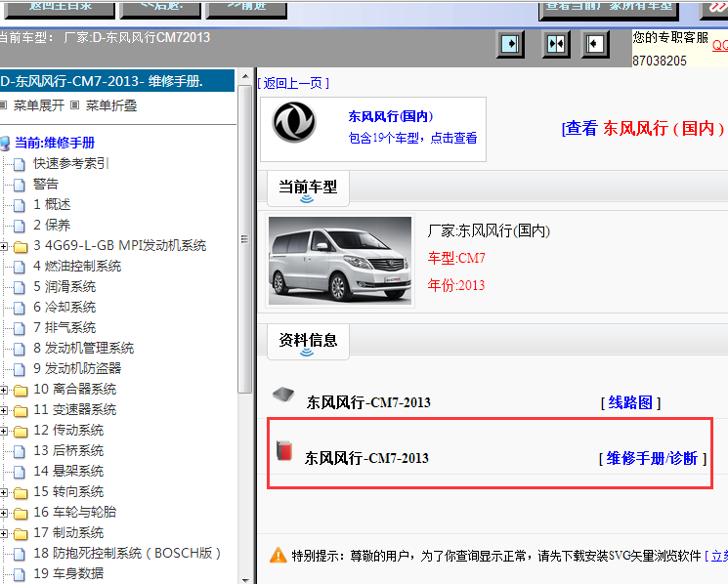Image resolution: width=728 pixels, height=584 pixels.
Task: Click page icon beside 2 保养
Action: click(20, 226)
